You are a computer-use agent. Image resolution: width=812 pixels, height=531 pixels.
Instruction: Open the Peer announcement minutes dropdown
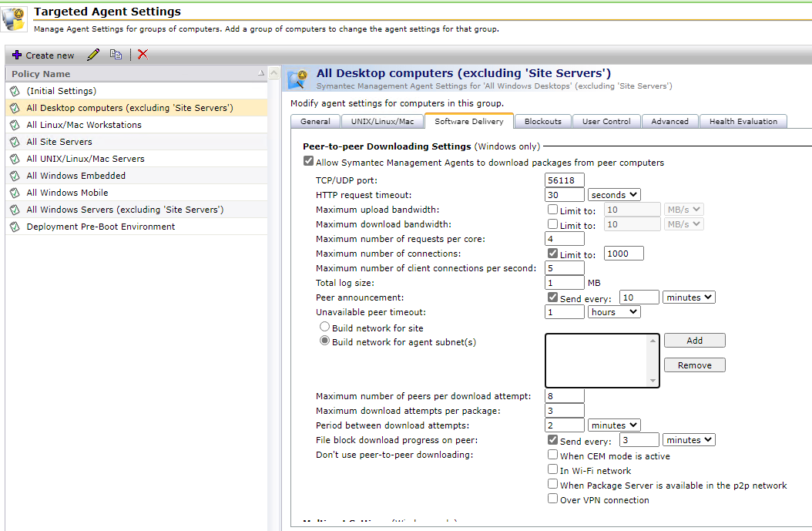(689, 297)
